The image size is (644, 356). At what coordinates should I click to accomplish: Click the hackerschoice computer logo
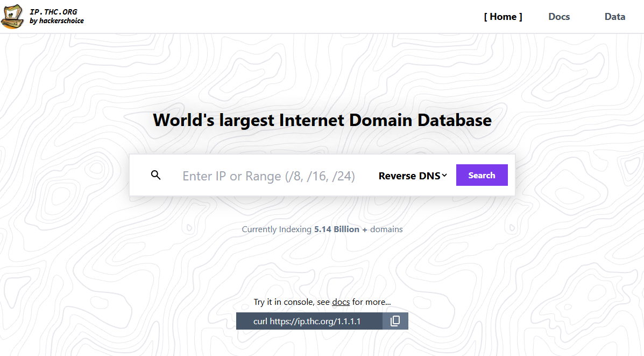coord(12,16)
